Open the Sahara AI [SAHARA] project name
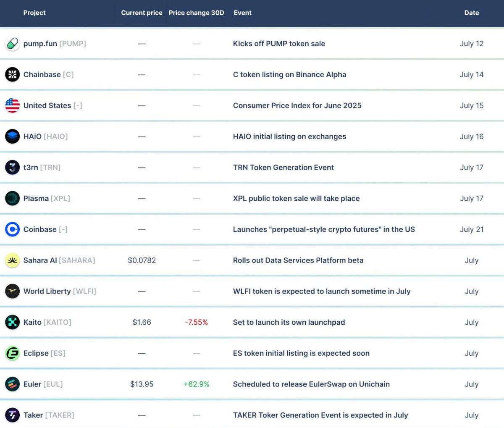The width and height of the screenshot is (504, 428). click(59, 260)
